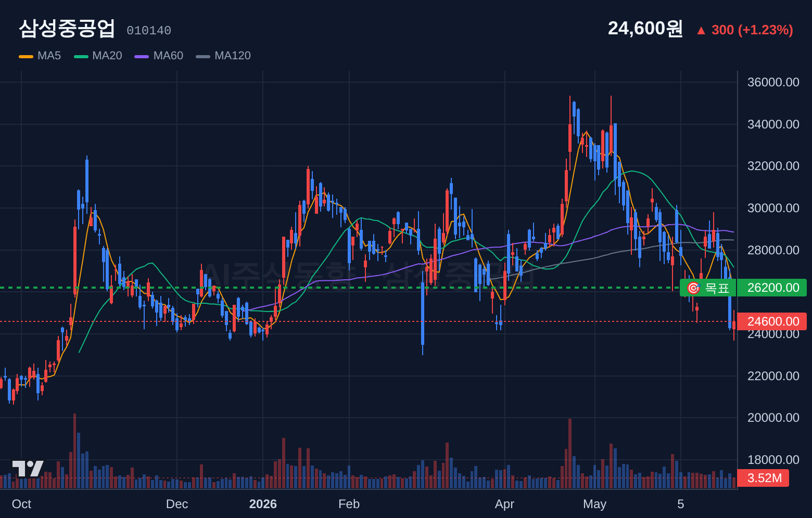This screenshot has height=518, width=812.
Task: Toggle the MA20 green legend line
Action: click(81, 56)
